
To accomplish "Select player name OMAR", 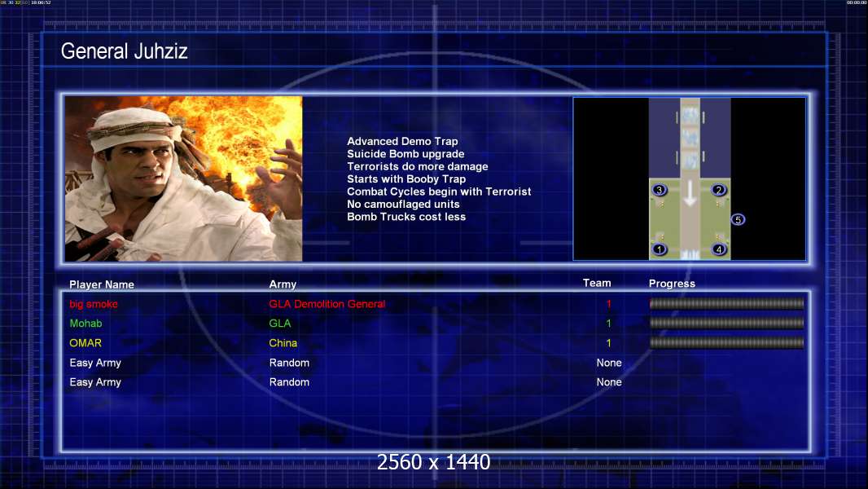I will 85,343.
